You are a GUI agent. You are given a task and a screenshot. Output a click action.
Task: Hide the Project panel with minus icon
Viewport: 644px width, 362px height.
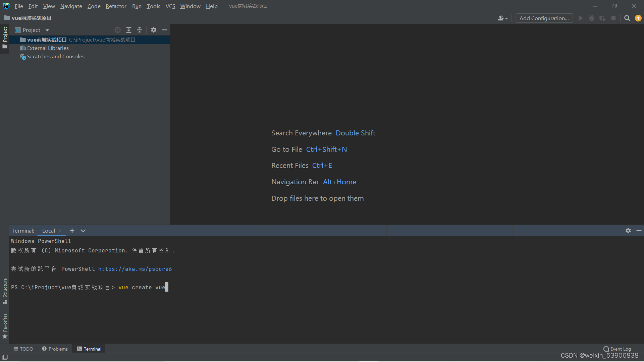[164, 30]
